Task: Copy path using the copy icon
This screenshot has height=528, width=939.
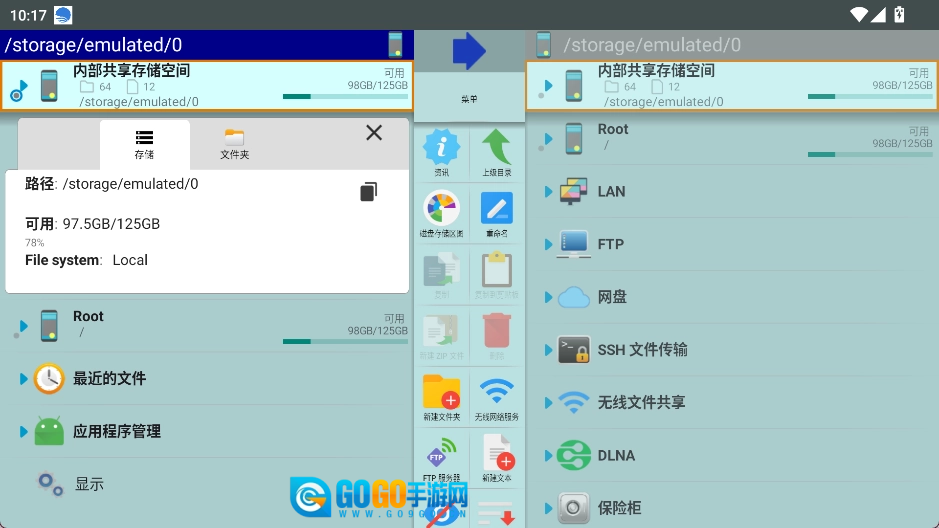Action: coord(369,192)
